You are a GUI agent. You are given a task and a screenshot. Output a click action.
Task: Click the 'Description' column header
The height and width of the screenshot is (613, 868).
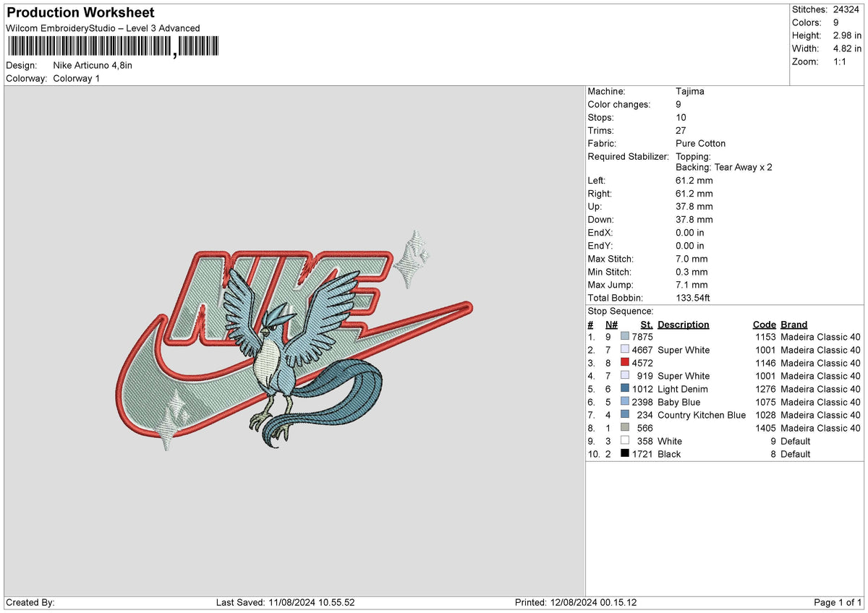(x=684, y=325)
